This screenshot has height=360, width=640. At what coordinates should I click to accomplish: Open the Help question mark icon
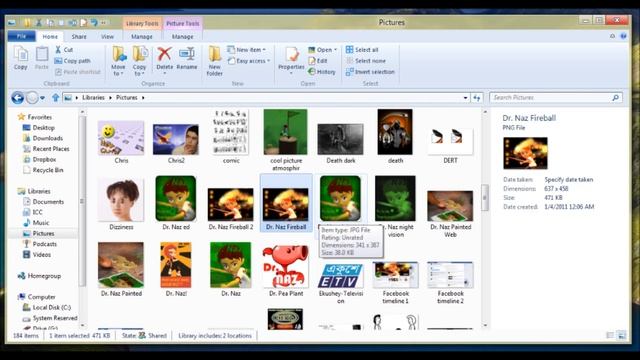pyautogui.click(x=623, y=36)
